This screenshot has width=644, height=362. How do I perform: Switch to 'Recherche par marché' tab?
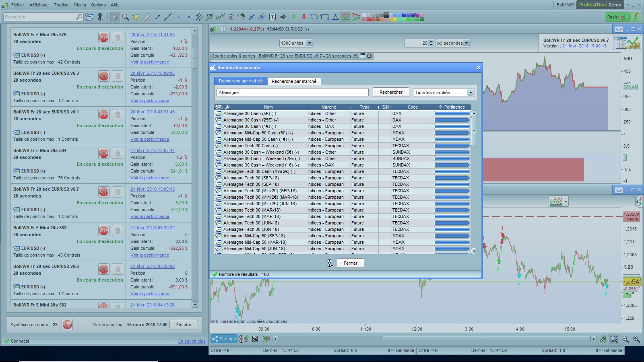[x=294, y=81]
